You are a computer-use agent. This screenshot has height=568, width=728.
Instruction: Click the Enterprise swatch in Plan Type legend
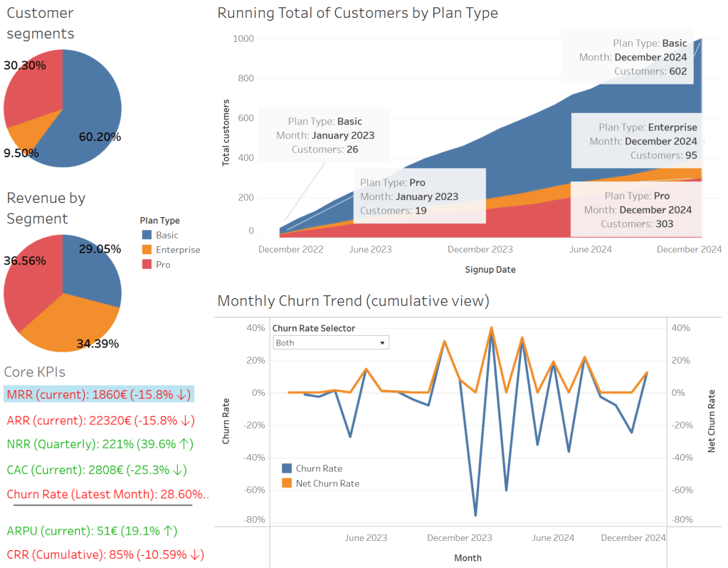pos(147,250)
